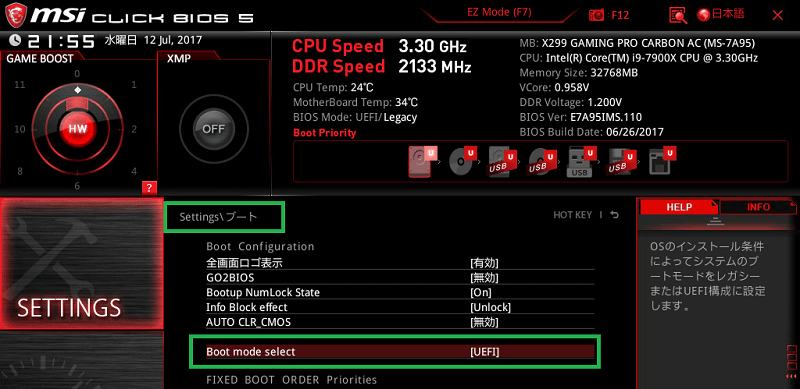Select the hard disk boot priority icon

(x=422, y=161)
